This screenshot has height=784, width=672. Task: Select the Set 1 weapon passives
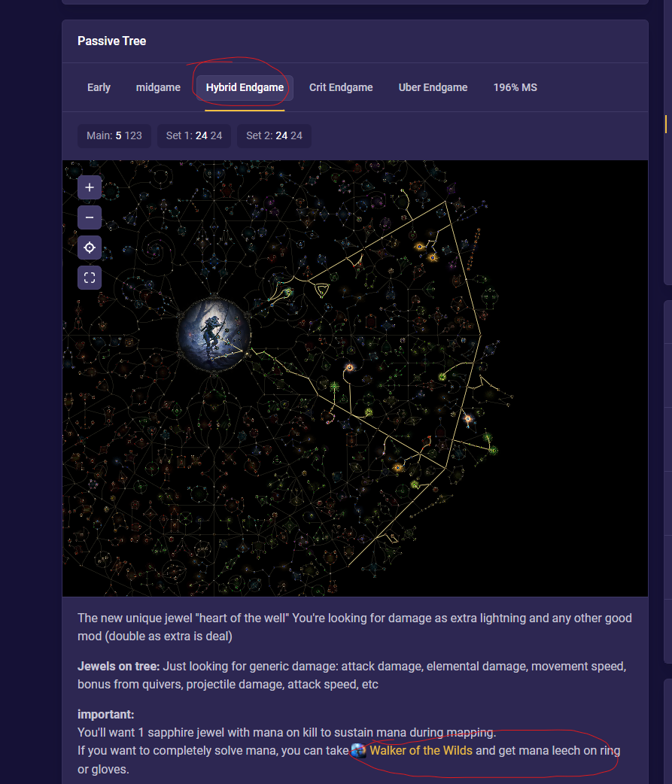point(194,136)
